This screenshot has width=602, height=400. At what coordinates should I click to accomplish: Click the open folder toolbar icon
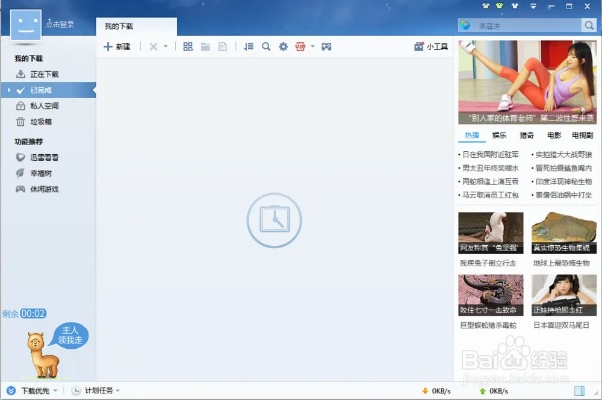click(205, 47)
